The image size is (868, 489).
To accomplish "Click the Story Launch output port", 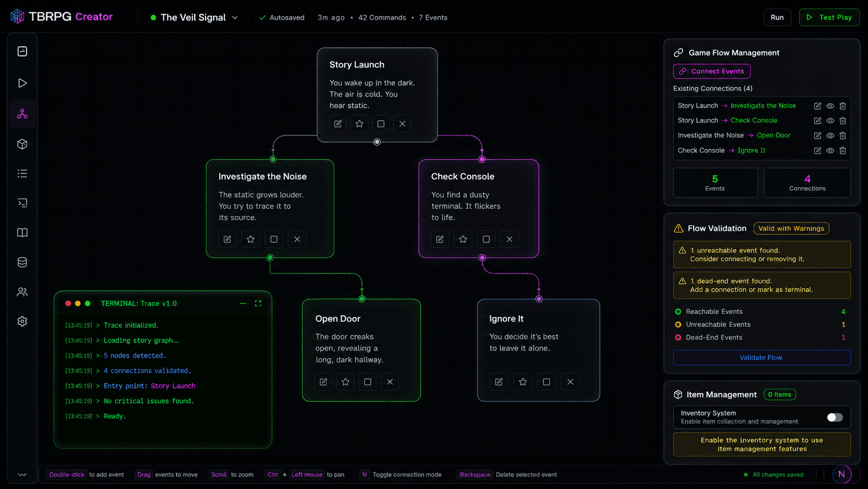I will (377, 142).
